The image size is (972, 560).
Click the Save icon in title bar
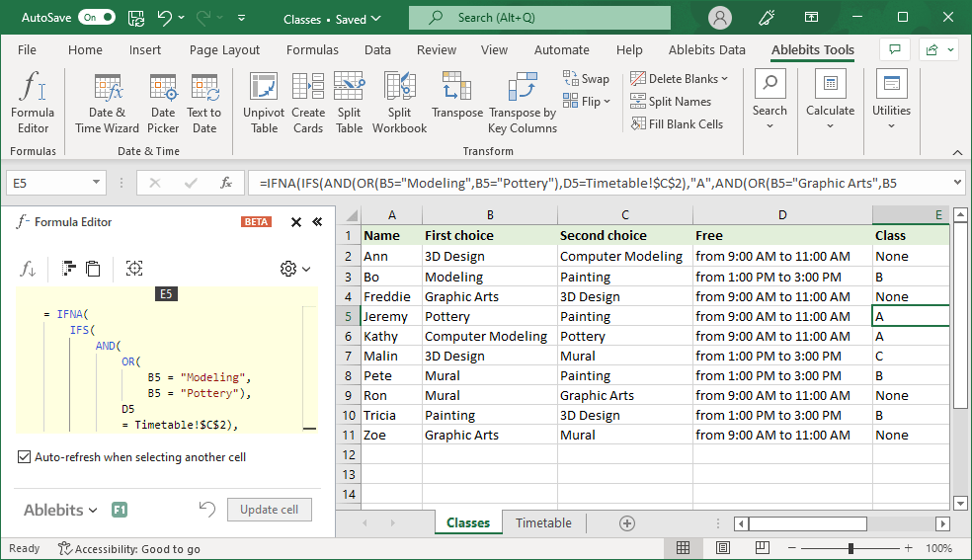pos(136,18)
